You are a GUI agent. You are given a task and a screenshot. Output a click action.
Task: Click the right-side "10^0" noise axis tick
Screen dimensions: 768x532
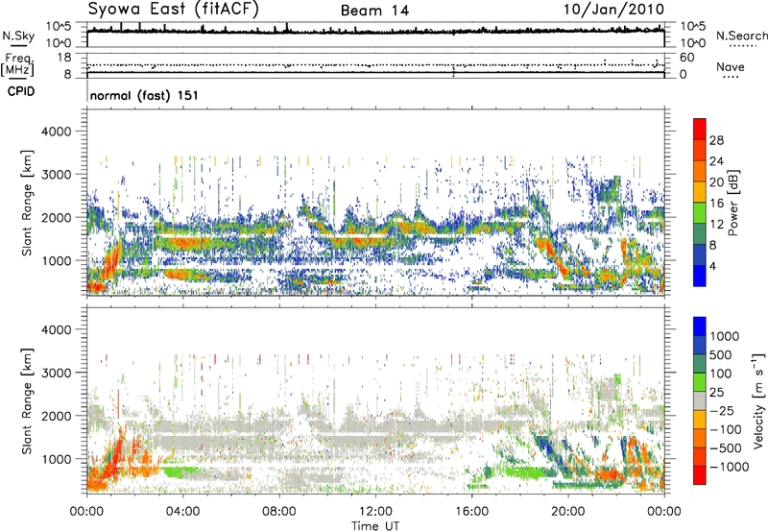click(692, 43)
